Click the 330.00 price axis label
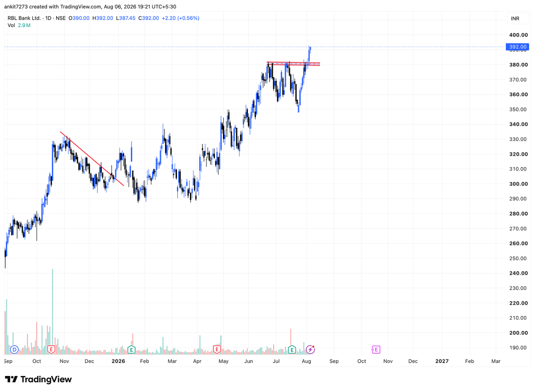Screen dimensions: 535x392 (x=519, y=139)
